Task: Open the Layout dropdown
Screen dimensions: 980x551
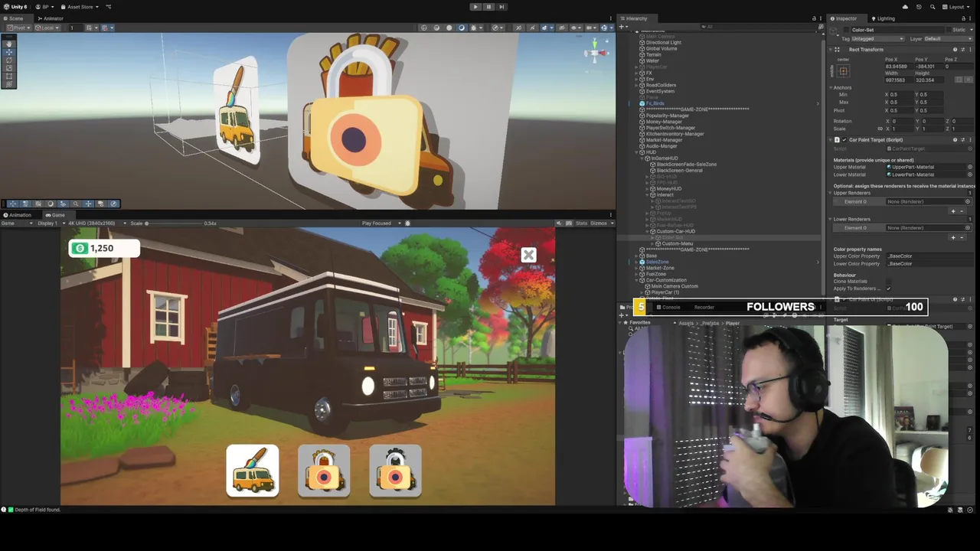Action: coord(956,7)
